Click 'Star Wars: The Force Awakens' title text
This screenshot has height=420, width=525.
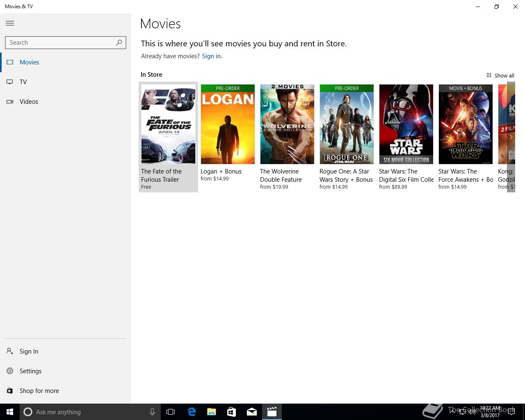tap(466, 176)
